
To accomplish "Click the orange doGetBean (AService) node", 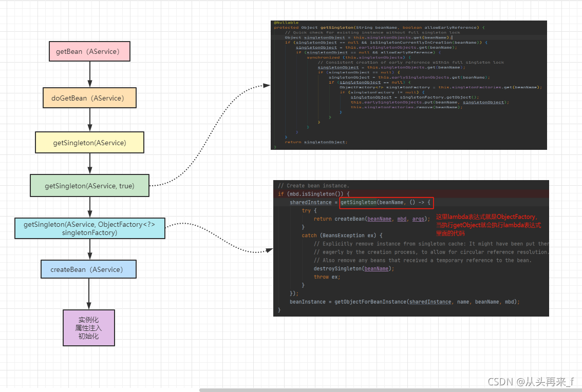I will click(x=89, y=98).
